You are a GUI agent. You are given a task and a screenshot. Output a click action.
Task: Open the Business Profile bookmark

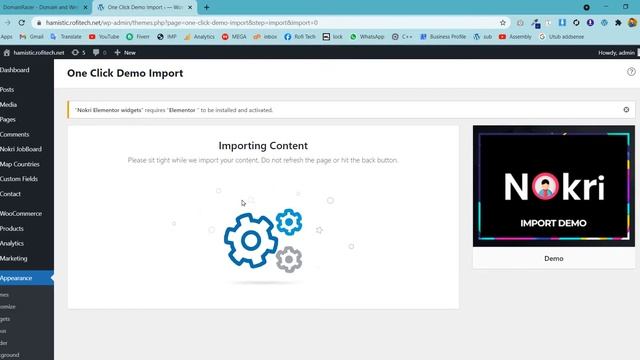point(443,37)
